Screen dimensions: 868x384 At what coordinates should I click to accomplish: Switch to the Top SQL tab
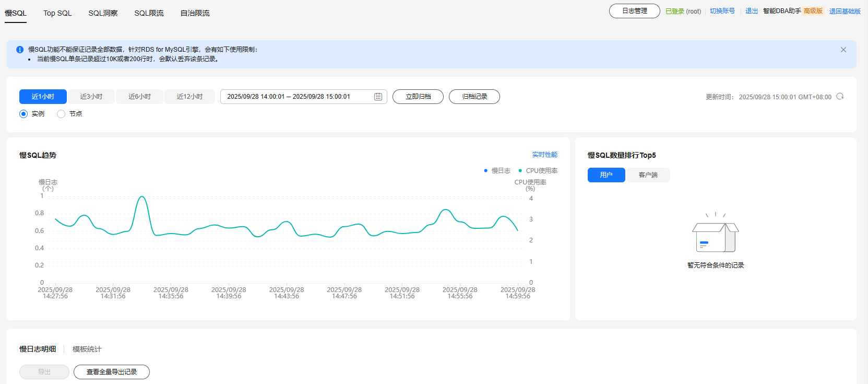pyautogui.click(x=57, y=13)
